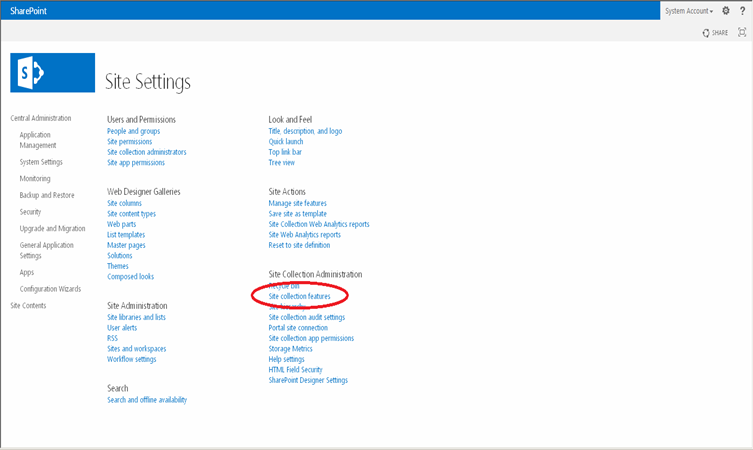Open Master pages gallery
This screenshot has height=450, width=753.
click(x=126, y=245)
